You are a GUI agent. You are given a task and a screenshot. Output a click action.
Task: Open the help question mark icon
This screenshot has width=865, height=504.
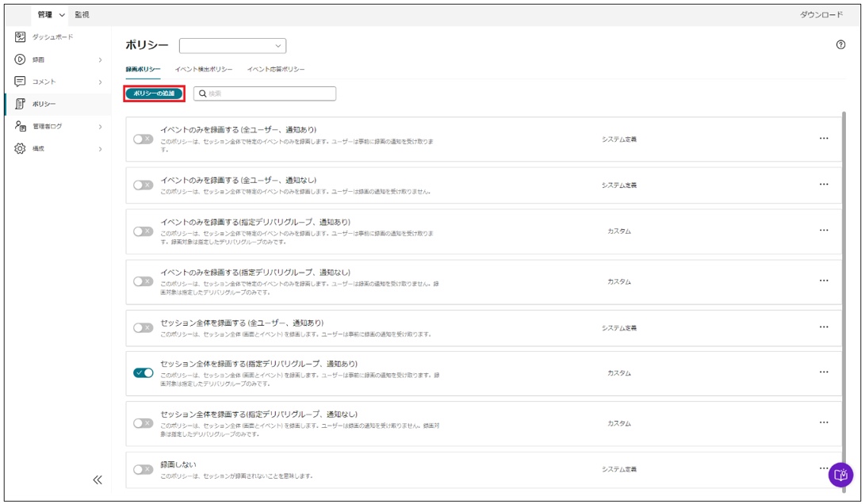(x=840, y=45)
